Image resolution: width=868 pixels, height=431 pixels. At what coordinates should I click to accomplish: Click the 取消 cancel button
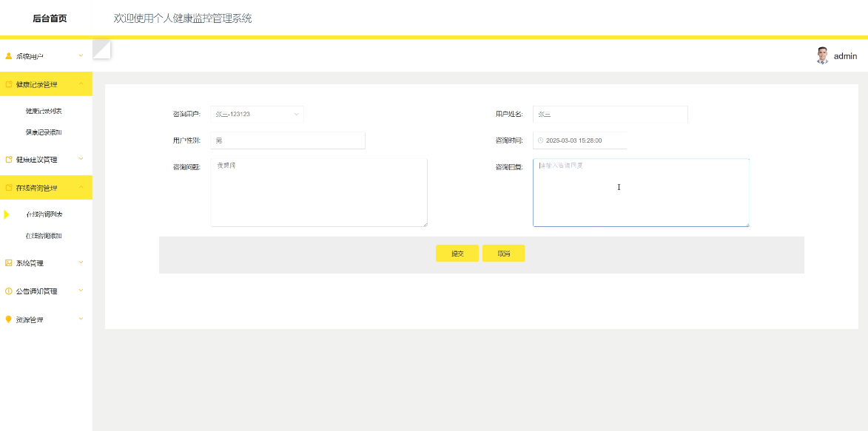tap(503, 253)
